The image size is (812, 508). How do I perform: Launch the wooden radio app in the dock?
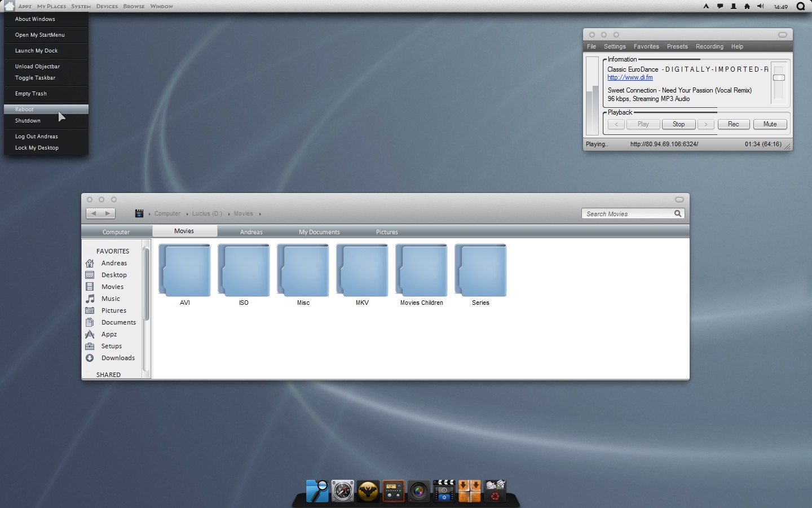(x=393, y=491)
